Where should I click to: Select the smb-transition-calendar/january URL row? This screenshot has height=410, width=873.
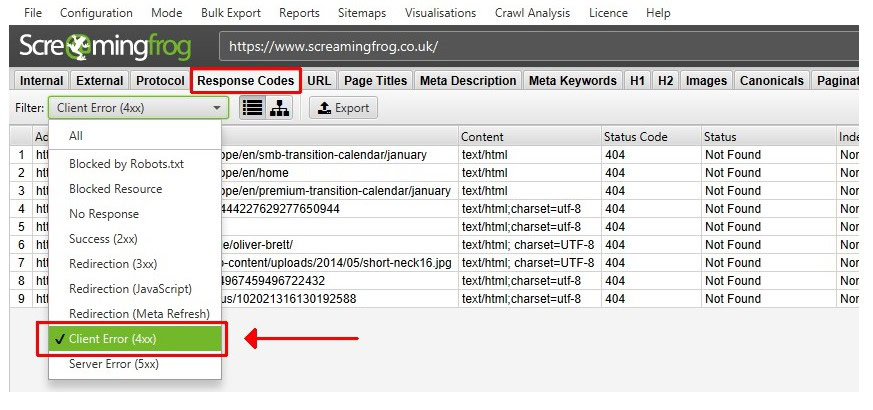tap(434, 155)
